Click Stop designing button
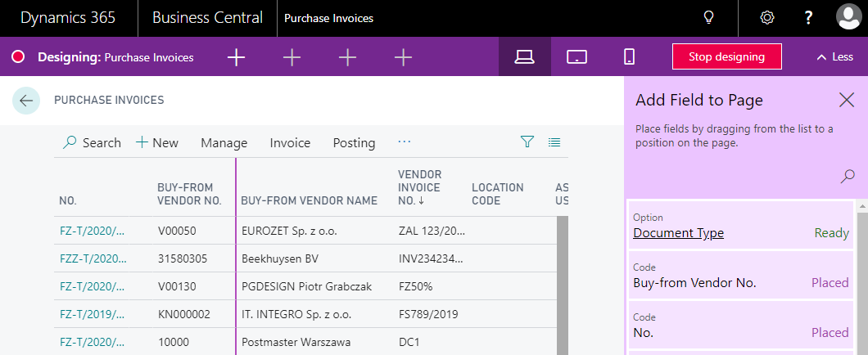868x355 pixels. point(727,56)
